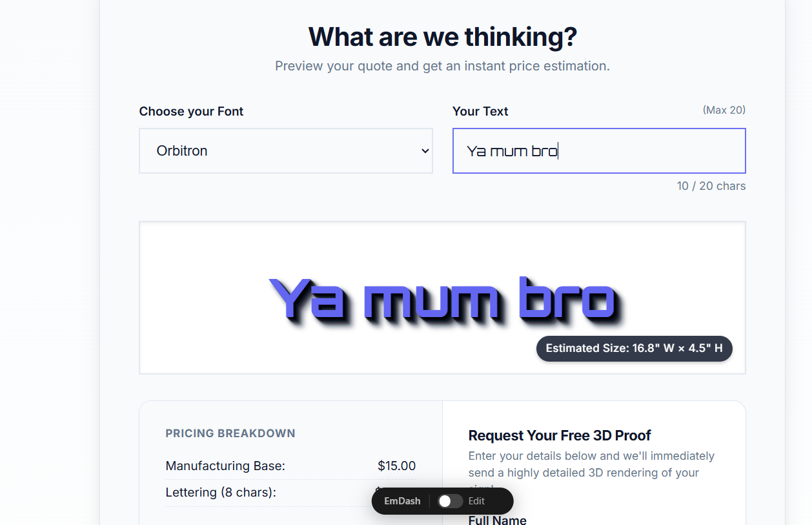This screenshot has width=812, height=525.
Task: Click the "Your Text" field label
Action: [x=480, y=111]
